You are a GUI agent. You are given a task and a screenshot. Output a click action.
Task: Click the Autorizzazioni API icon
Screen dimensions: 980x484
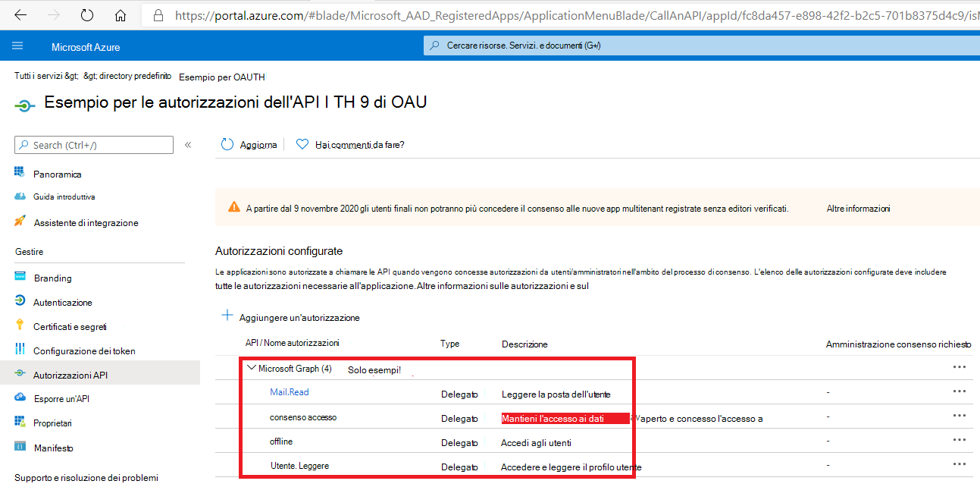tap(20, 375)
